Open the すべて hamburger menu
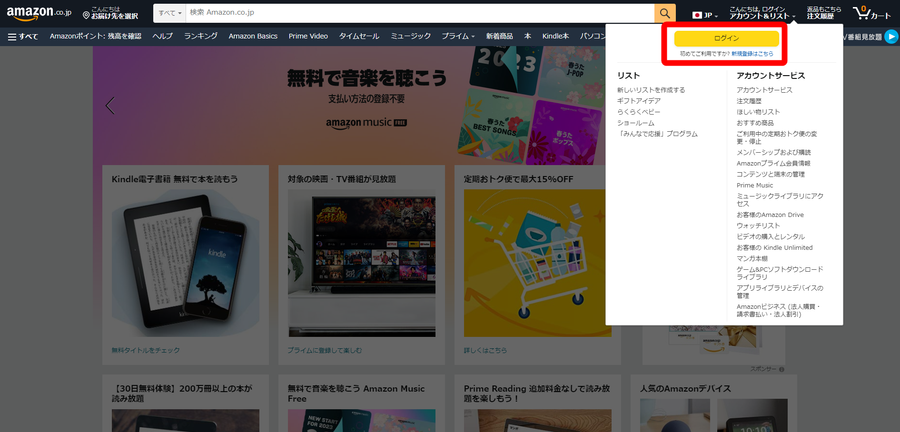 pyautogui.click(x=23, y=36)
